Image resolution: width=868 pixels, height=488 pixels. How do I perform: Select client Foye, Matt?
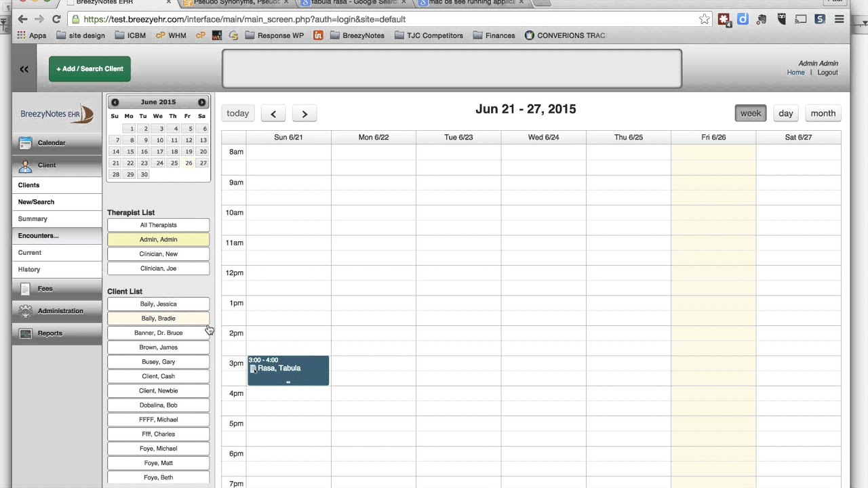point(159,463)
